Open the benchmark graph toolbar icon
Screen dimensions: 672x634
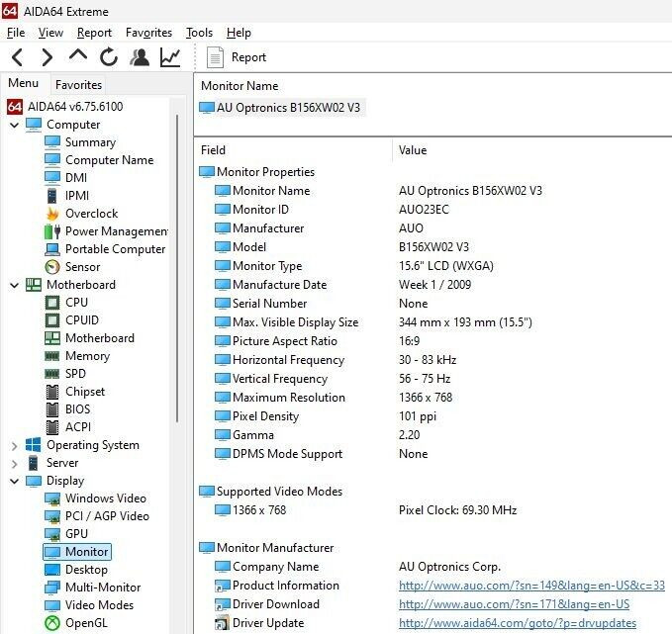coord(170,57)
